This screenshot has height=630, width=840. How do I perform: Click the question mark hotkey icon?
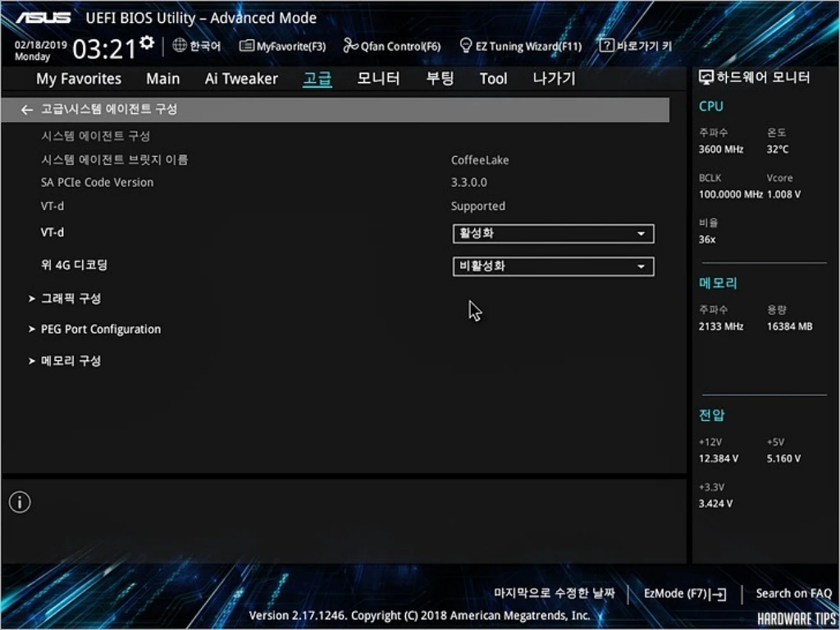pos(606,46)
